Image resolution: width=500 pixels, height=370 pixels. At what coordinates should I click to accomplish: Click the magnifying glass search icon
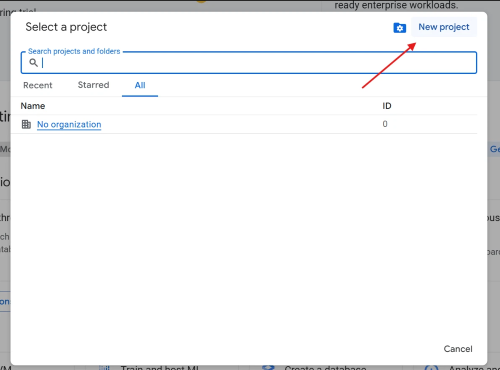[x=33, y=62]
